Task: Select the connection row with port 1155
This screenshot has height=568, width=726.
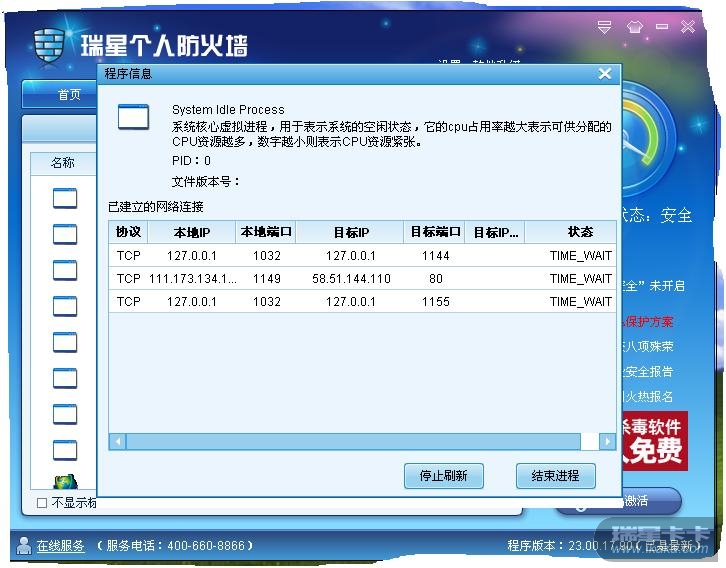Action: pyautogui.click(x=363, y=302)
